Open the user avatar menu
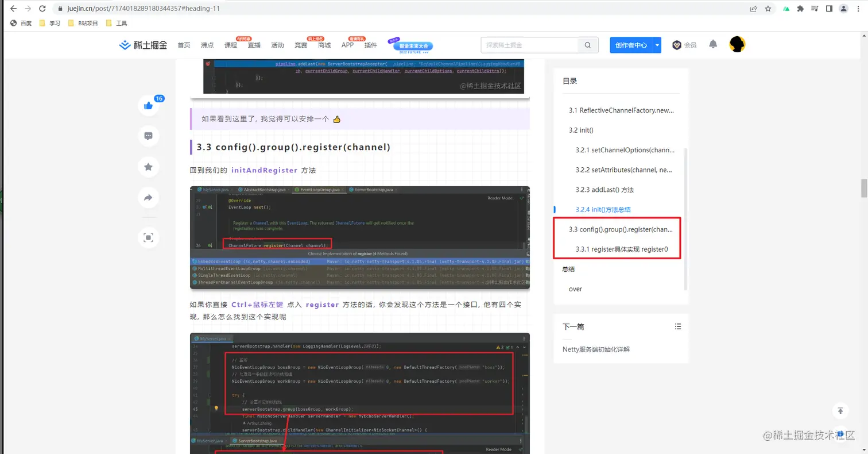868x454 pixels. pos(737,44)
